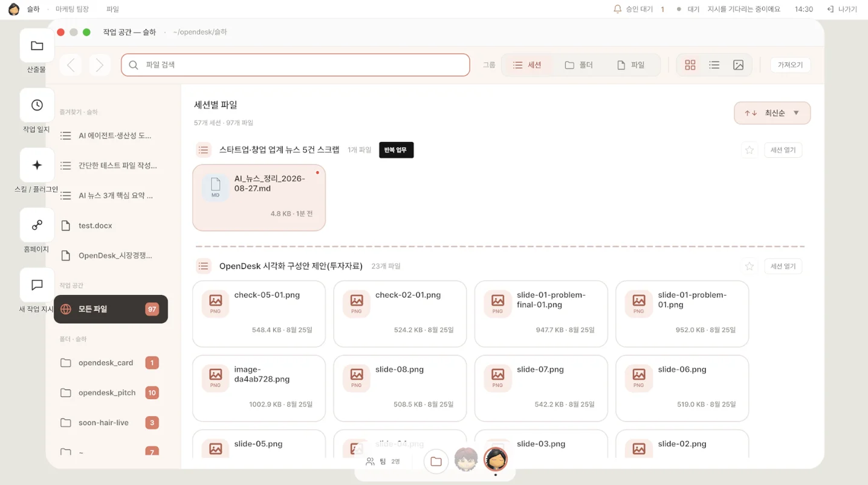Select the gray-haired avatar in bottom dock
This screenshot has width=868, height=485.
coord(466,460)
